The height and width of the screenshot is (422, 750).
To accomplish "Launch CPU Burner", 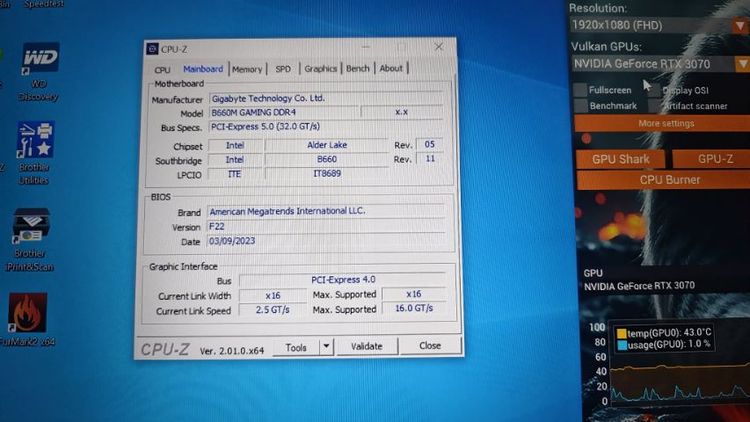I will pyautogui.click(x=669, y=180).
